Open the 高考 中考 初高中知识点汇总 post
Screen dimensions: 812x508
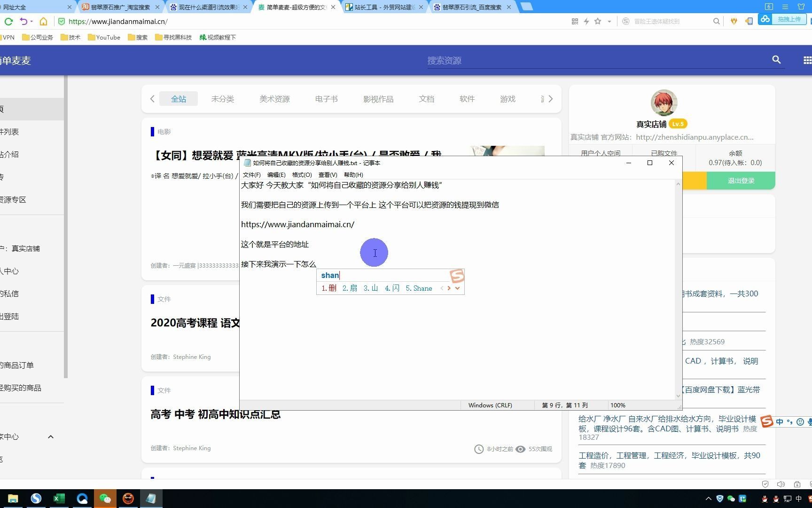point(215,414)
